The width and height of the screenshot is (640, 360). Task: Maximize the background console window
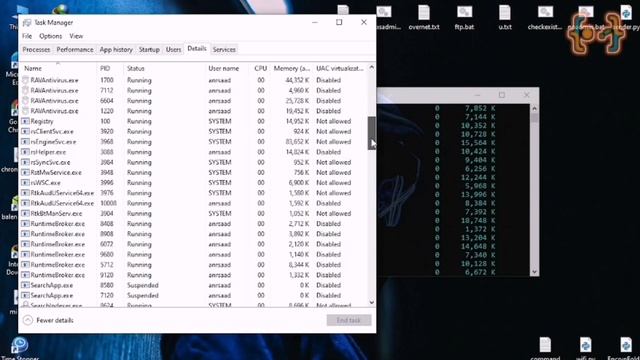502,95
